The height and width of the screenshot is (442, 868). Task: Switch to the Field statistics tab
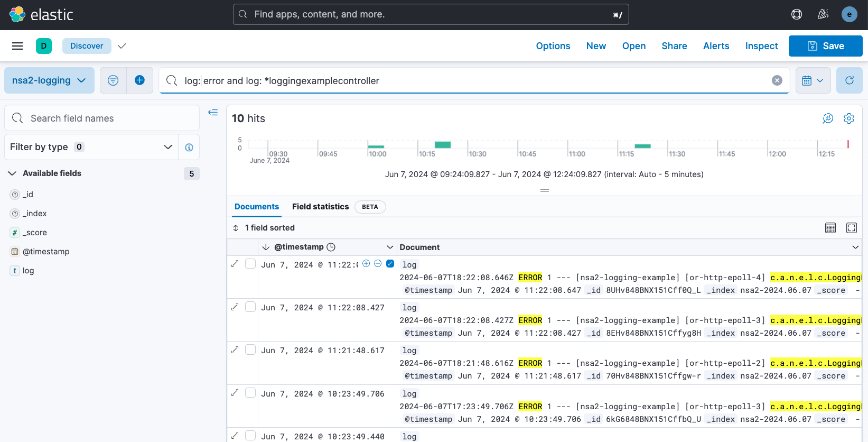coord(320,207)
